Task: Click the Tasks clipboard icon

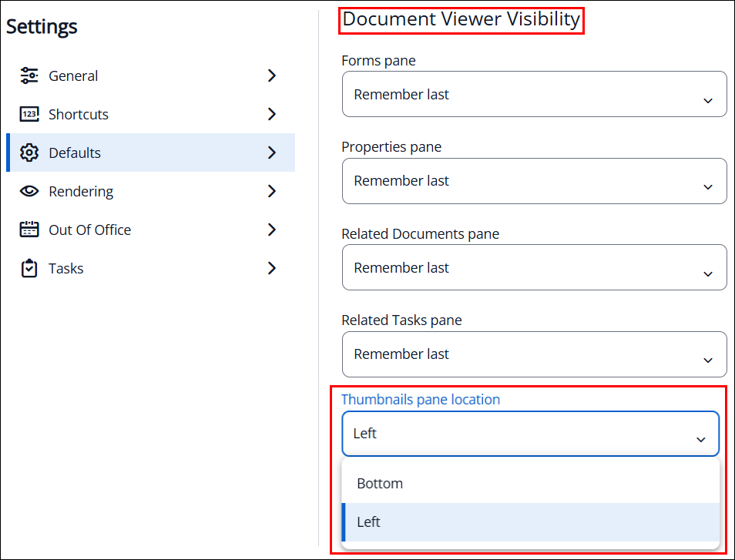Action: click(29, 269)
